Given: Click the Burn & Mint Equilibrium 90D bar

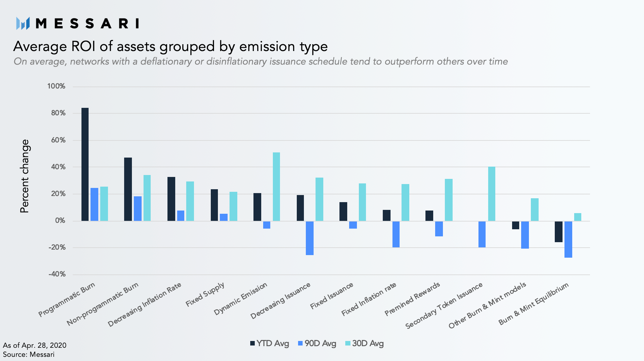Looking at the screenshot, I should tap(568, 239).
